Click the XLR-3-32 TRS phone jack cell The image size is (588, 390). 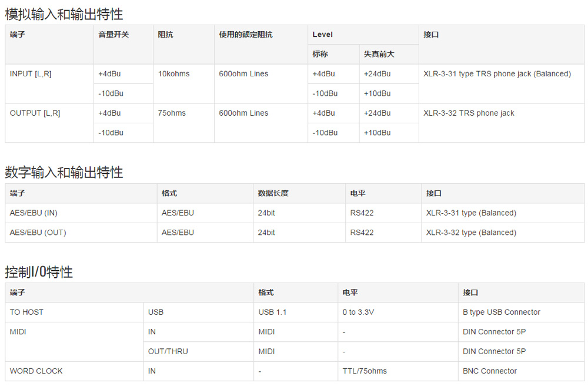click(469, 113)
